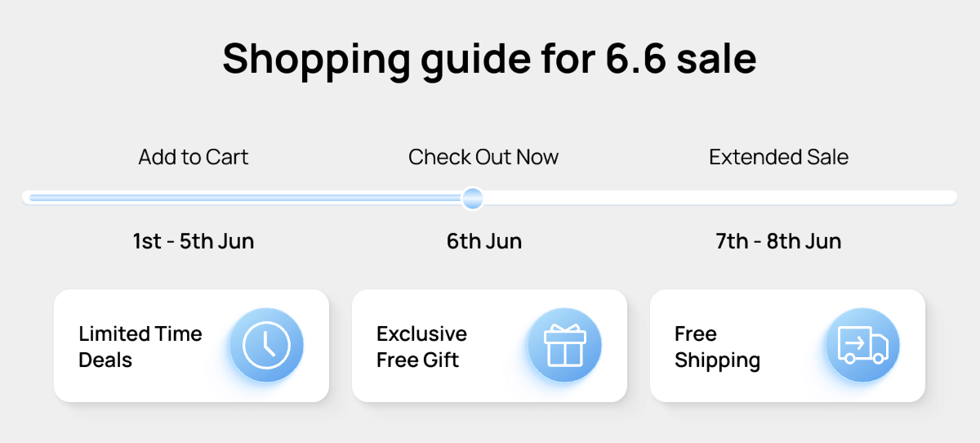Select the Add to Cart stage label
This screenshot has height=443, width=980.
click(x=194, y=157)
